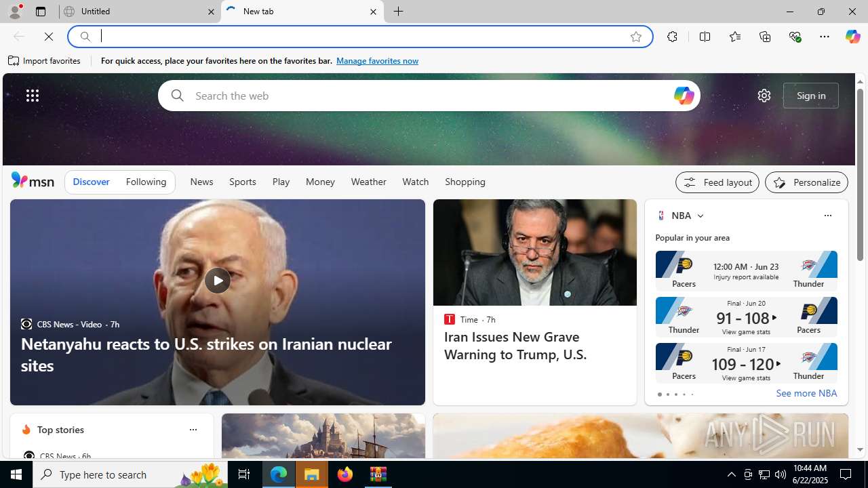The height and width of the screenshot is (488, 868).
Task: Open the 12:00 AM Jun 23 Pacers game
Action: pyautogui.click(x=746, y=270)
